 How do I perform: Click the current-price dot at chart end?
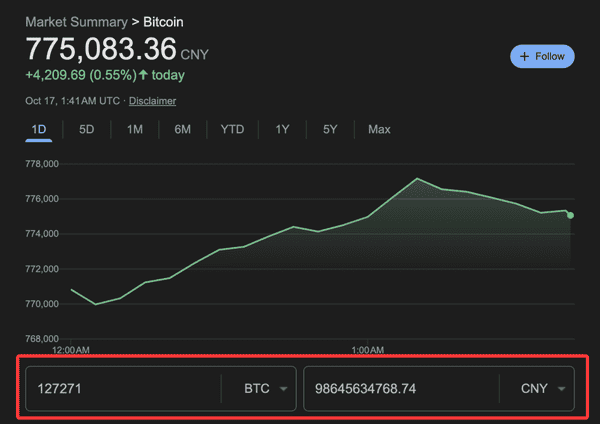point(570,215)
